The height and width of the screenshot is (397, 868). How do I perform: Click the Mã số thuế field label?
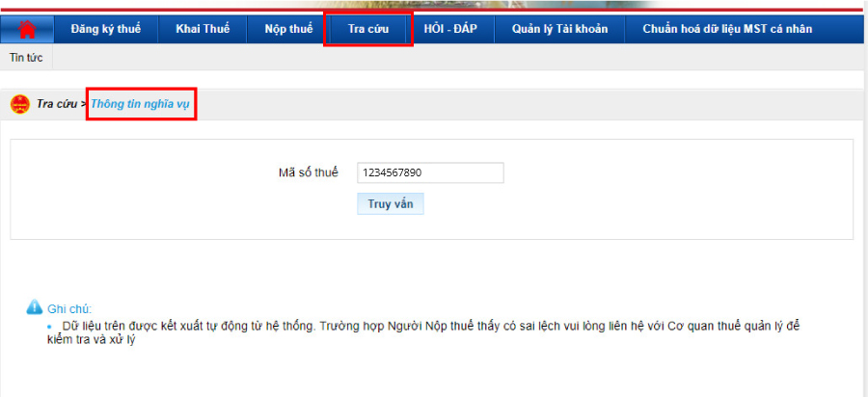[308, 172]
